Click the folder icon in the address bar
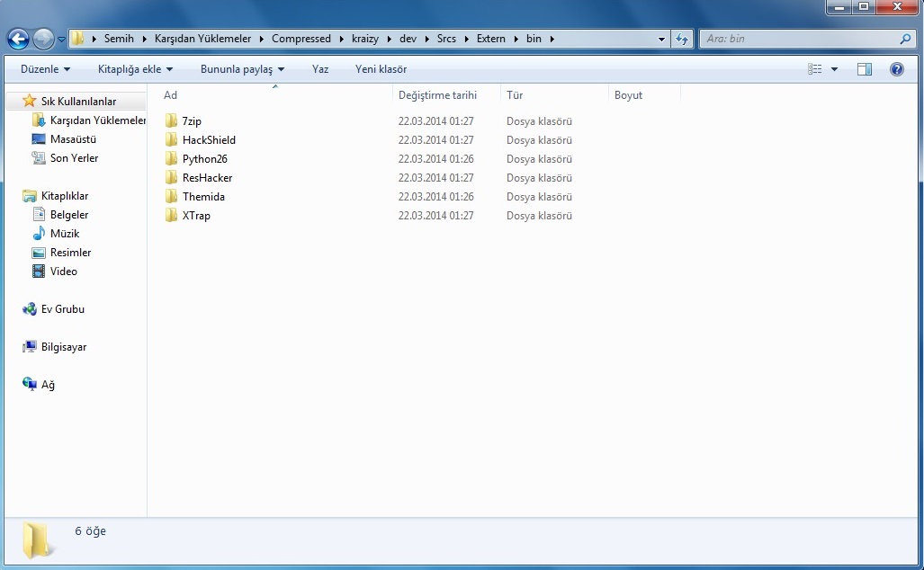Screen dimensions: 924x570 [x=77, y=39]
